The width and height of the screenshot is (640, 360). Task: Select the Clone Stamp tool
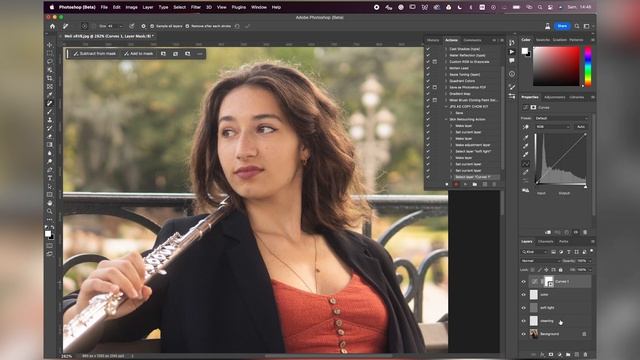point(50,120)
